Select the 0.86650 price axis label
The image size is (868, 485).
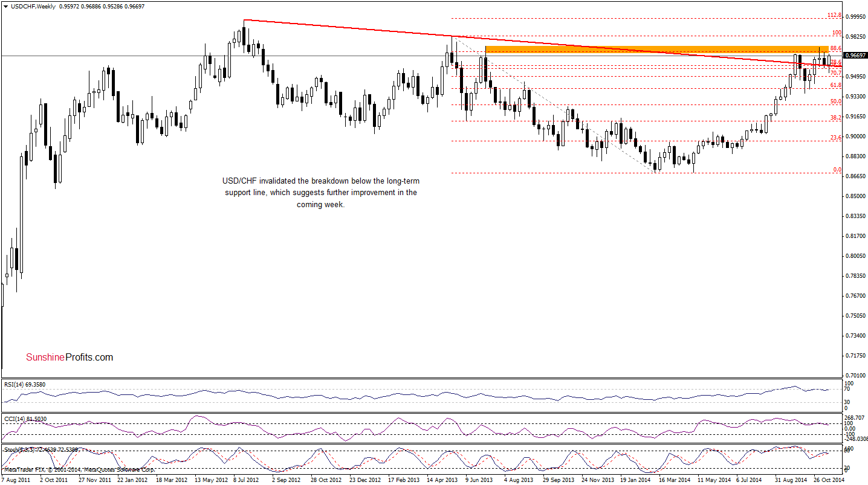[x=855, y=176]
